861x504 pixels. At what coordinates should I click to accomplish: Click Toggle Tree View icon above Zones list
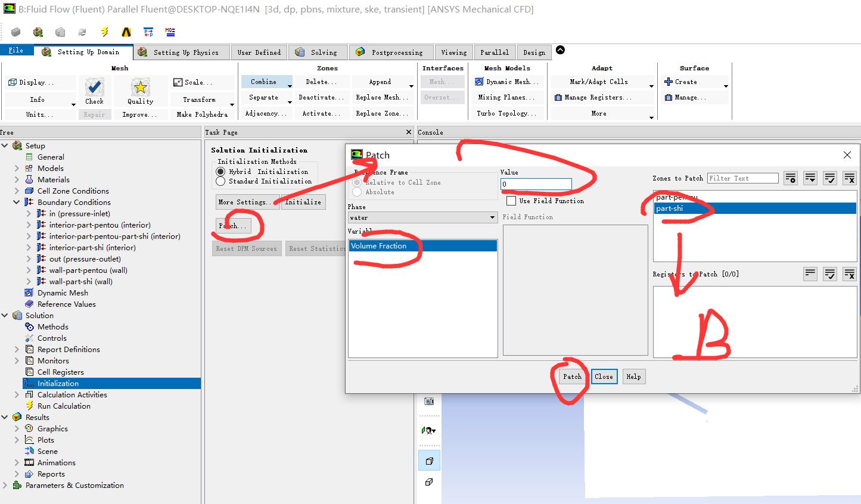791,178
